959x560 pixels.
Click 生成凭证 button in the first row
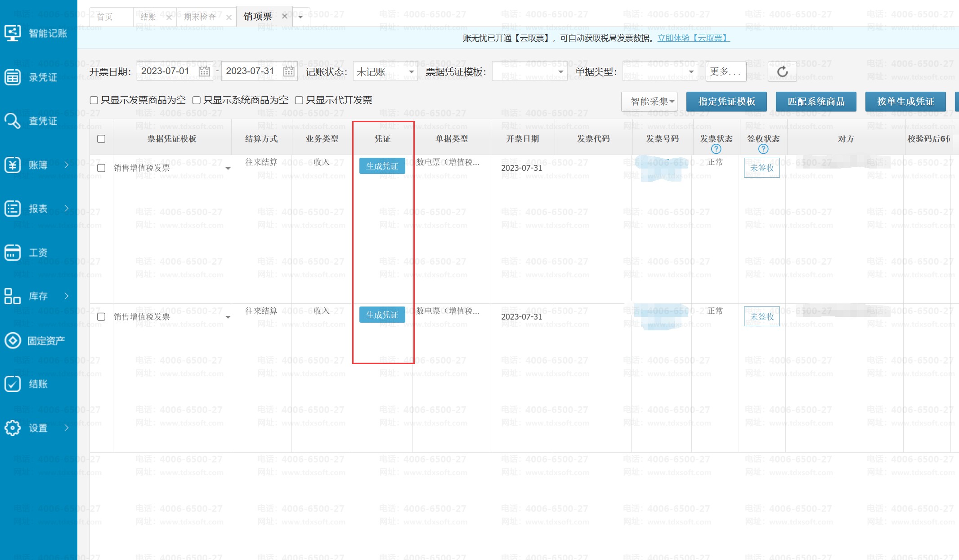click(x=382, y=166)
